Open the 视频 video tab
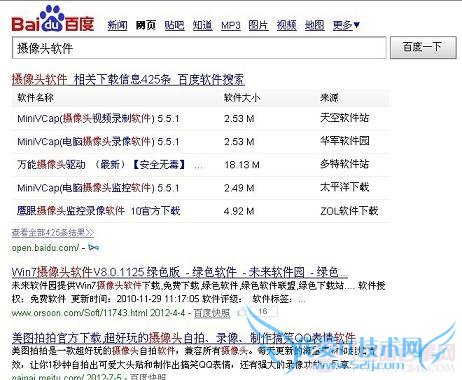This screenshot has width=462, height=380. pos(287,25)
